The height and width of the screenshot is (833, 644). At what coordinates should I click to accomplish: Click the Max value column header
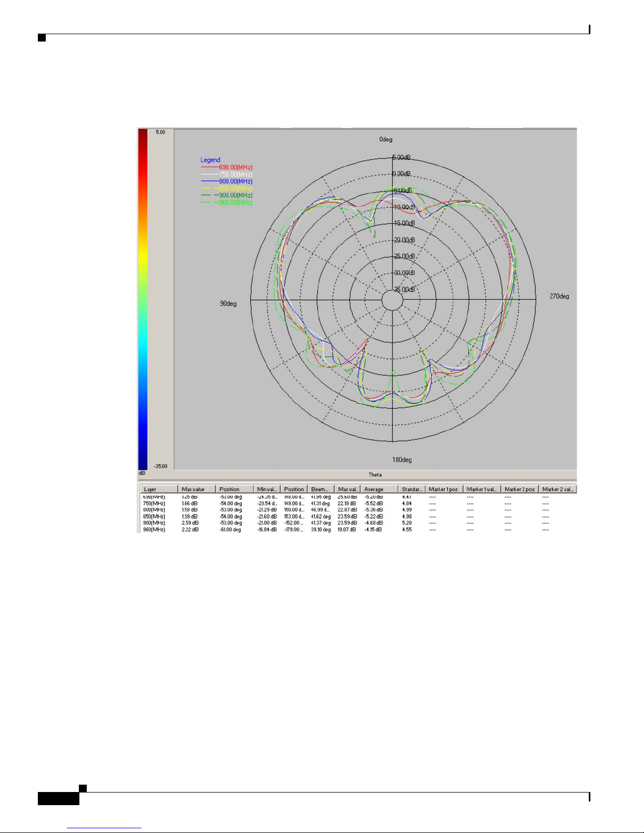pyautogui.click(x=197, y=489)
